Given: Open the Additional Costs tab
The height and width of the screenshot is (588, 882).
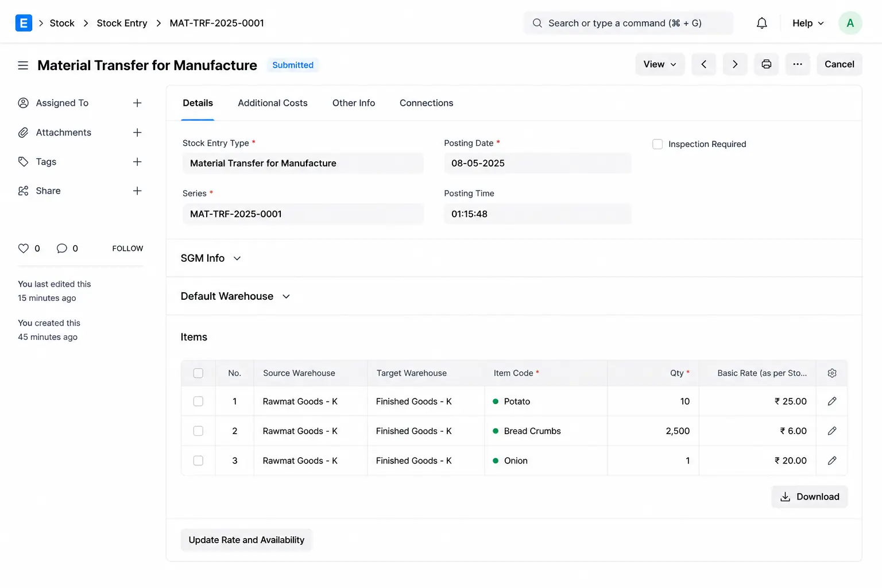Looking at the screenshot, I should point(273,103).
